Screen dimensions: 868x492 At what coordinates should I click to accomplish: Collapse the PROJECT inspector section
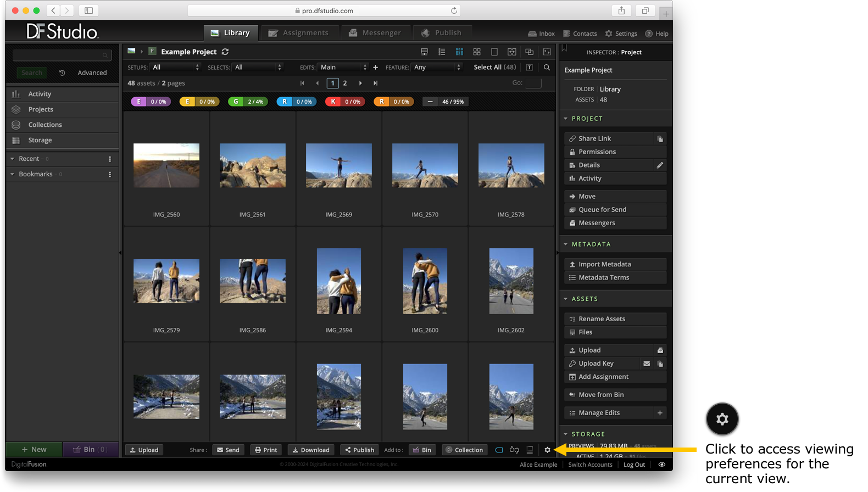566,119
